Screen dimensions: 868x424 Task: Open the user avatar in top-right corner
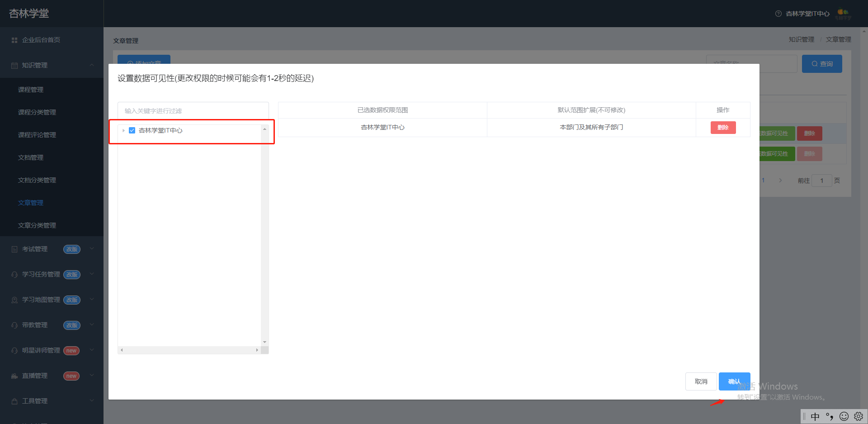pos(843,14)
